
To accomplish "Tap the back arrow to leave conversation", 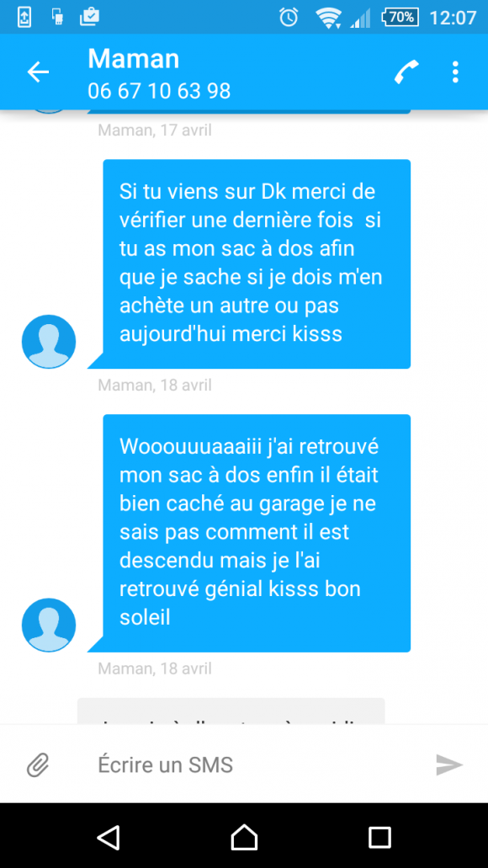I will 38,72.
